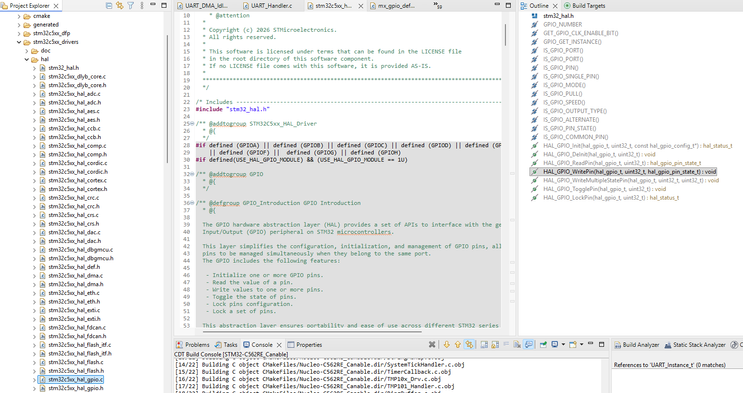743x393 pixels.
Task: Maximize the console panel
Action: pos(602,344)
